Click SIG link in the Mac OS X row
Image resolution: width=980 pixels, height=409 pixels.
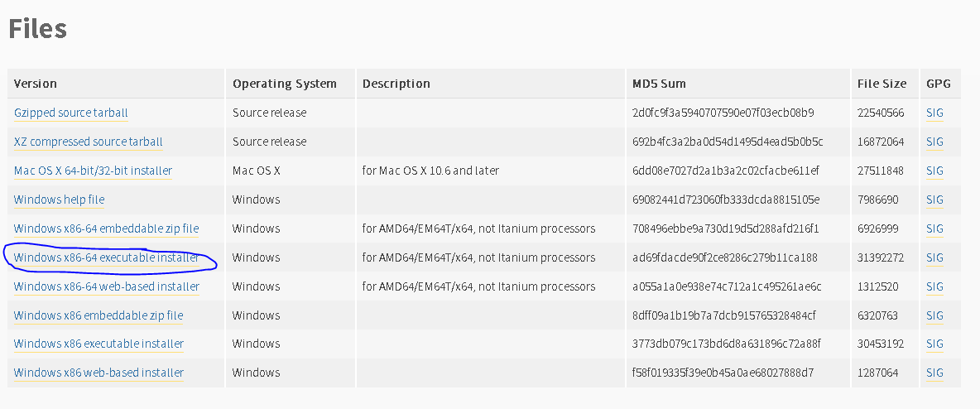click(934, 171)
